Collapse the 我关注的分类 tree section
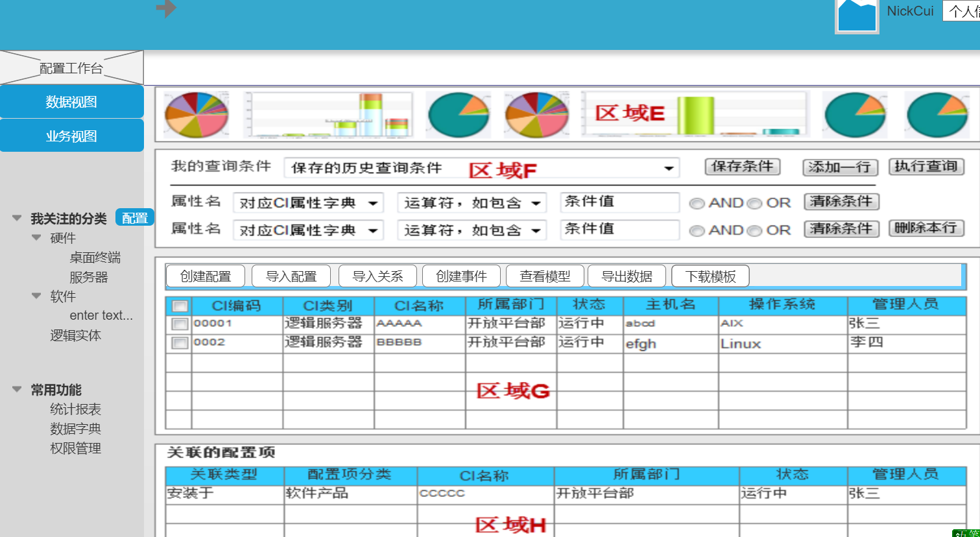980x537 pixels. point(18,219)
